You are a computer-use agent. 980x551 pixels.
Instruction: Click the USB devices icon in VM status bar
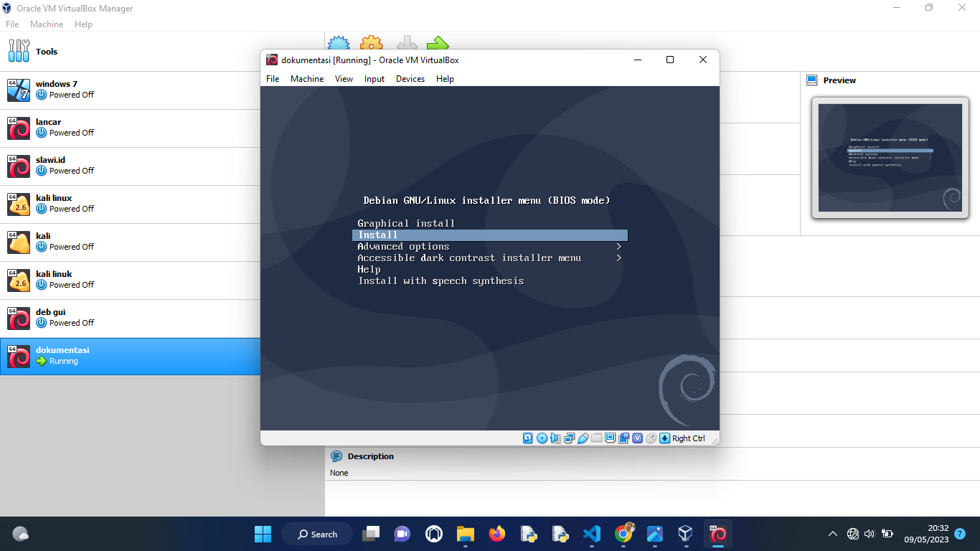(583, 438)
